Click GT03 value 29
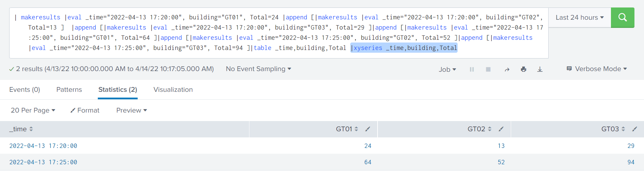The width and height of the screenshot is (644, 185). coord(631,146)
